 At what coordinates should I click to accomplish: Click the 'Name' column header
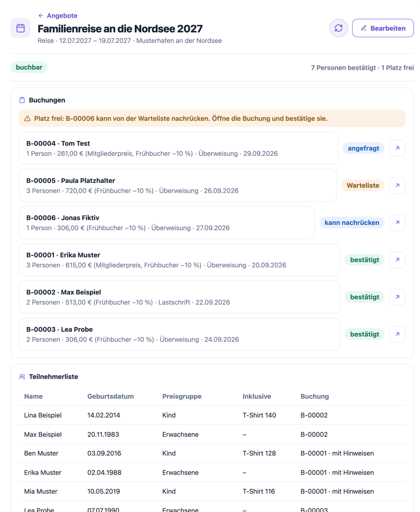tap(33, 396)
